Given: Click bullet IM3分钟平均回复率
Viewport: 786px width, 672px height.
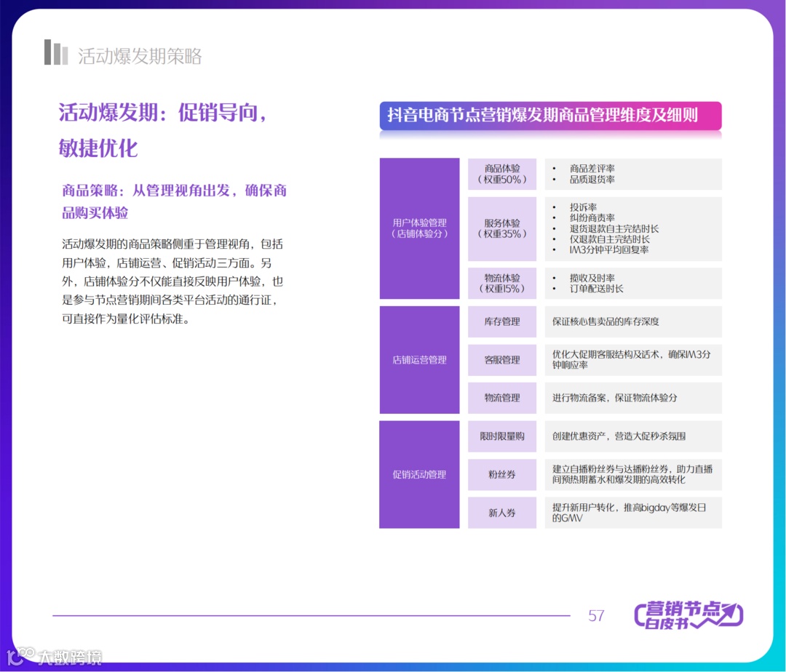Looking at the screenshot, I should point(609,250).
